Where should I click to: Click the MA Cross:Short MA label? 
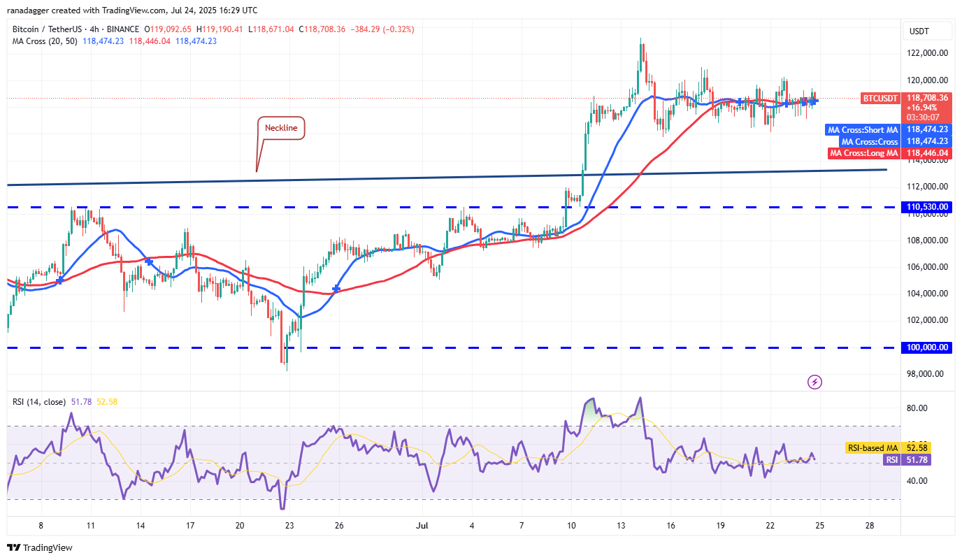tap(863, 129)
